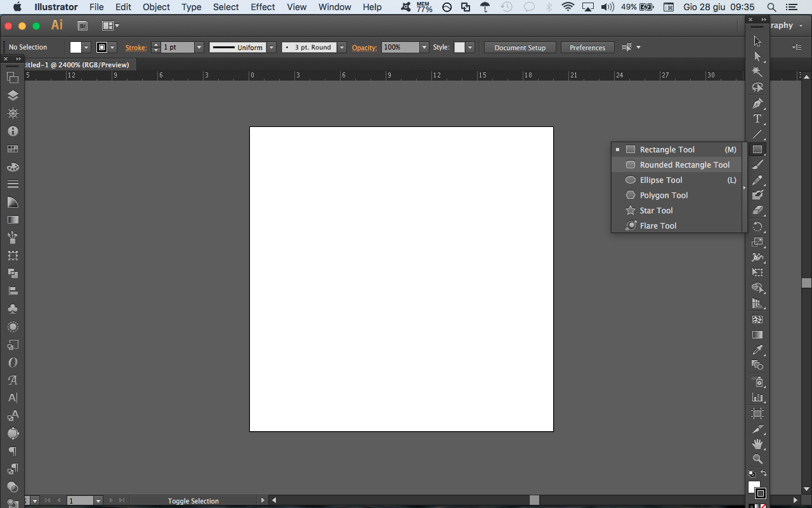
Task: Open the Stroke panel link
Action: point(136,48)
